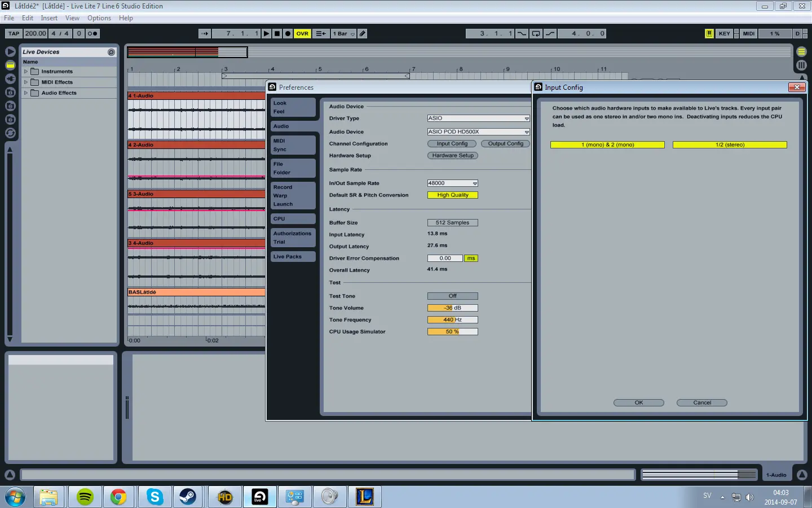Show or hide the browser
This screenshot has height=508, width=812.
pos(10,51)
